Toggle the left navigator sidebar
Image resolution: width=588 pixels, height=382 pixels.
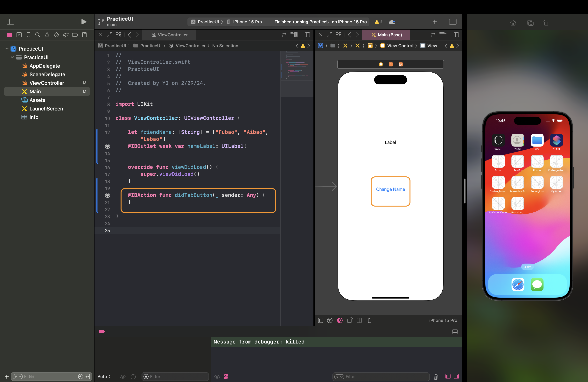pos(10,22)
